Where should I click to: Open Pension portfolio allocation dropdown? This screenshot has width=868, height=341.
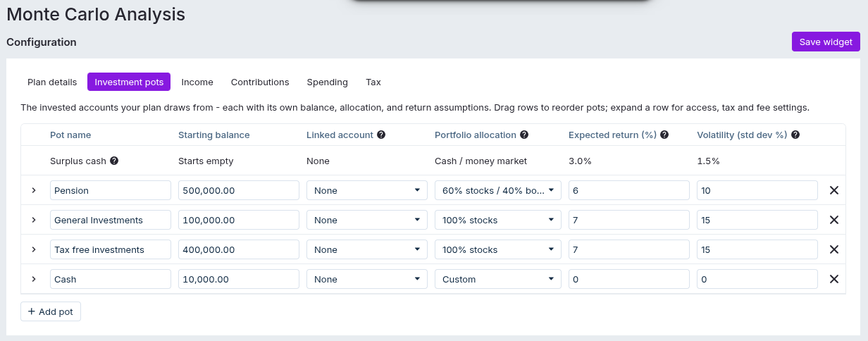498,190
